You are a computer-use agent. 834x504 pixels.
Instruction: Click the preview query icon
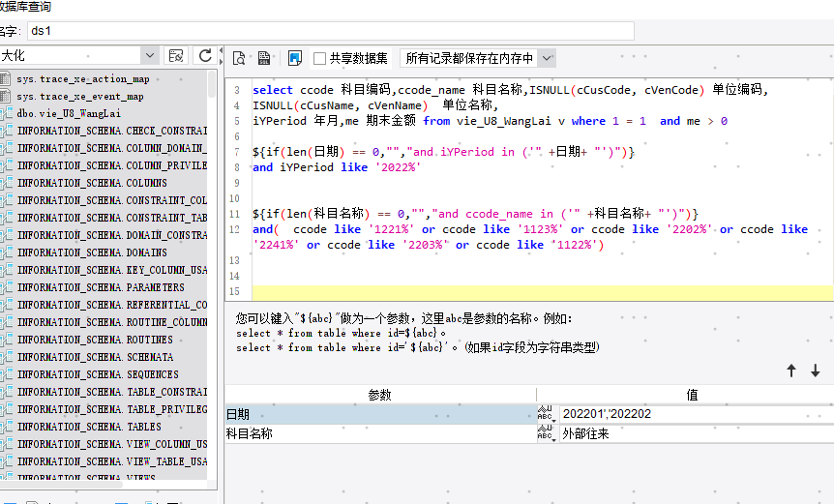point(239,58)
